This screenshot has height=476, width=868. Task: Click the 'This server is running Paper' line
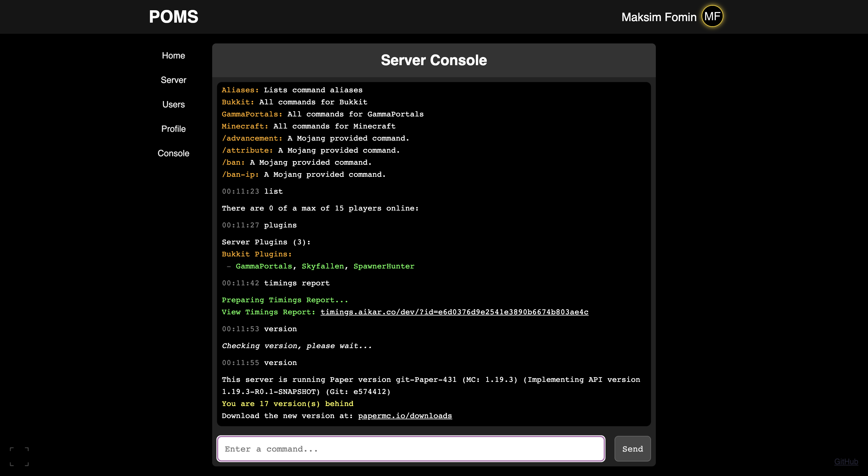click(x=431, y=386)
